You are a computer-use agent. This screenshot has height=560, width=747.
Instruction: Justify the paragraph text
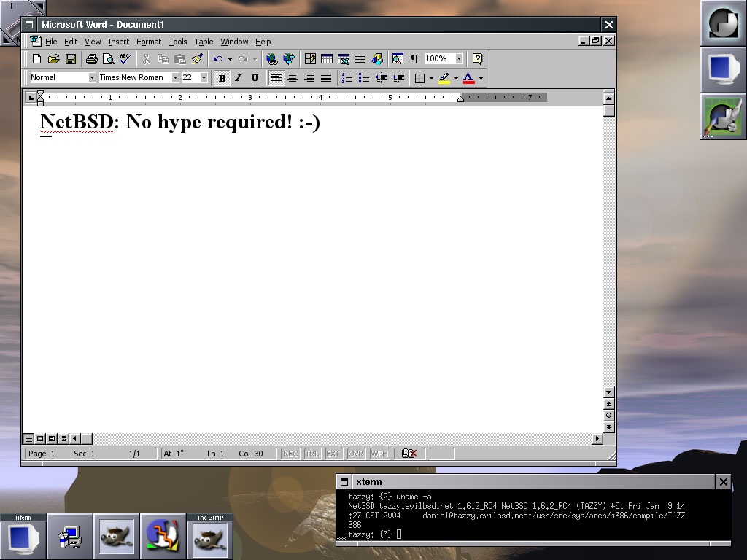(326, 77)
